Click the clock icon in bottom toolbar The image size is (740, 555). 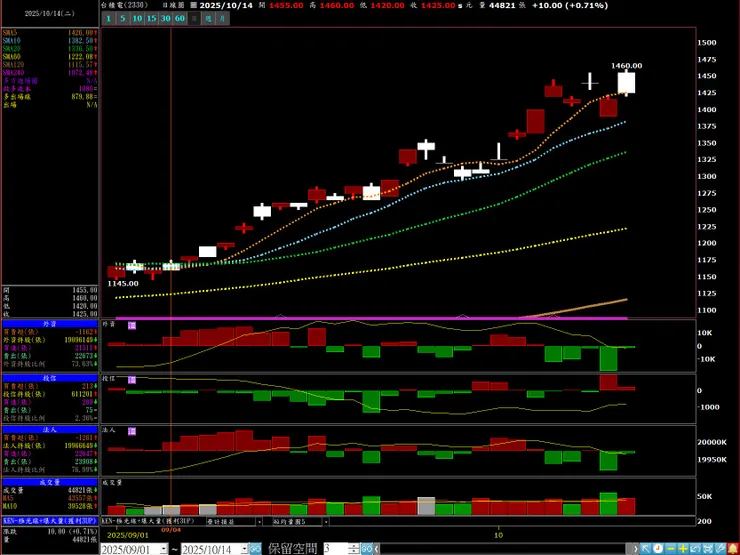(x=657, y=549)
